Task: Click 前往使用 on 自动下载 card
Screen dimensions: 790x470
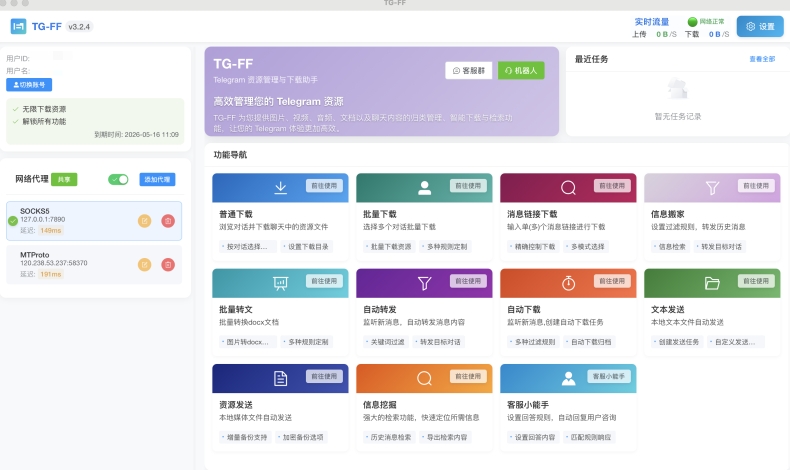Action: pyautogui.click(x=612, y=281)
